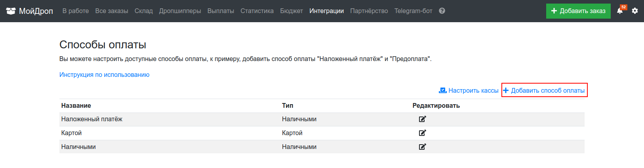Navigate to Выплаты in top menu

pos(221,11)
